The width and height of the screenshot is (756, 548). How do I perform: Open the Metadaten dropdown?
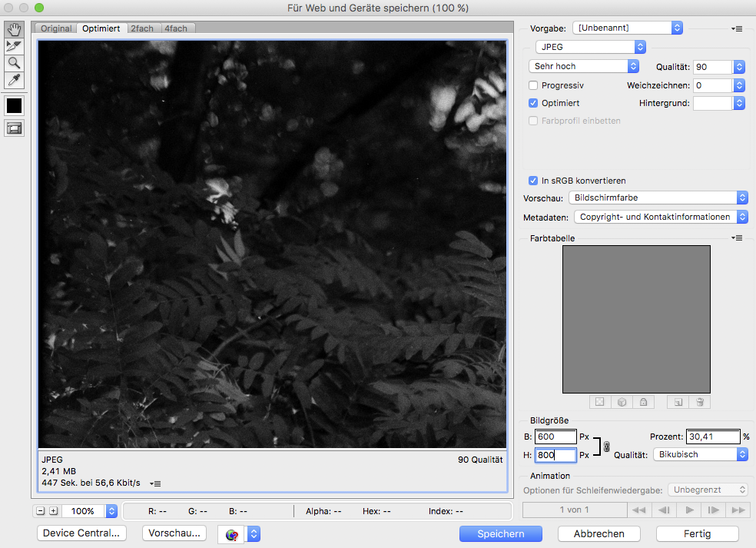661,218
